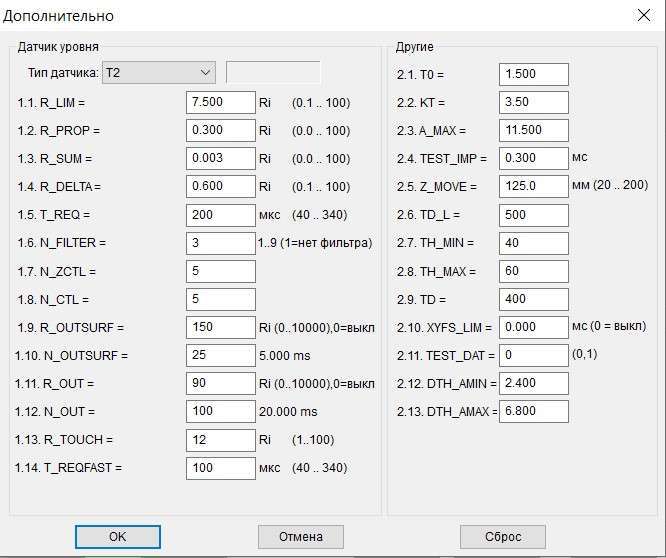Viewport: 666px width, 558px height.
Task: Select the DTH_AMAX input field
Action: pos(533,412)
